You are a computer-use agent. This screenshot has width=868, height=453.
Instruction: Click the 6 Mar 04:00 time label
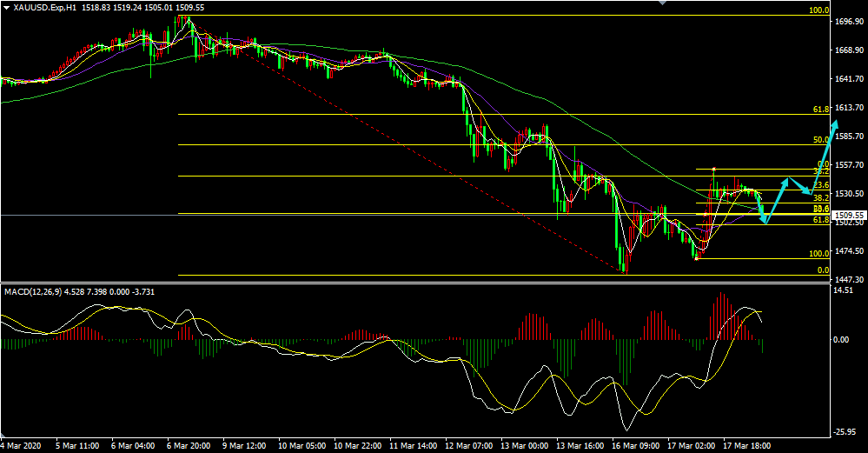tap(133, 446)
